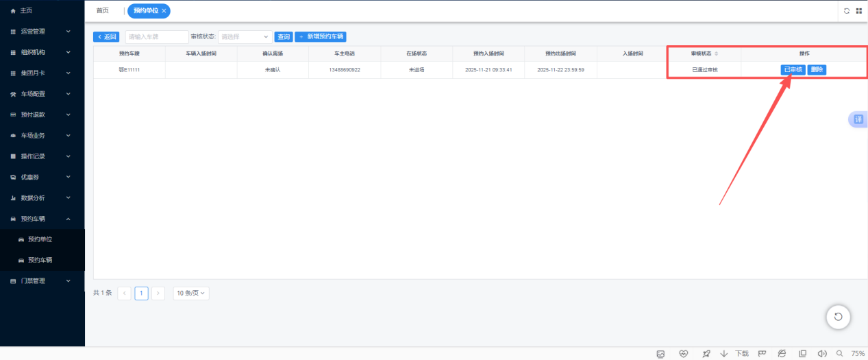Click the refresh icon at top right
868x360 pixels.
pos(847,11)
